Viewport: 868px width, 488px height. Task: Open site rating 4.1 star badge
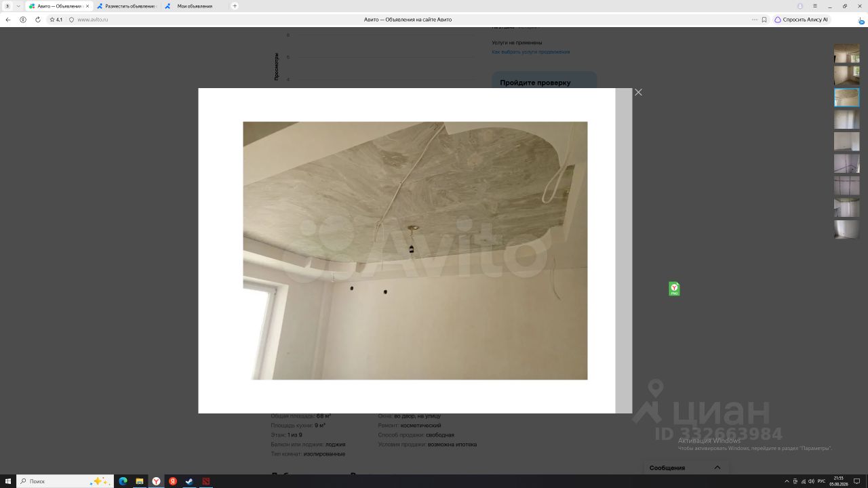56,20
